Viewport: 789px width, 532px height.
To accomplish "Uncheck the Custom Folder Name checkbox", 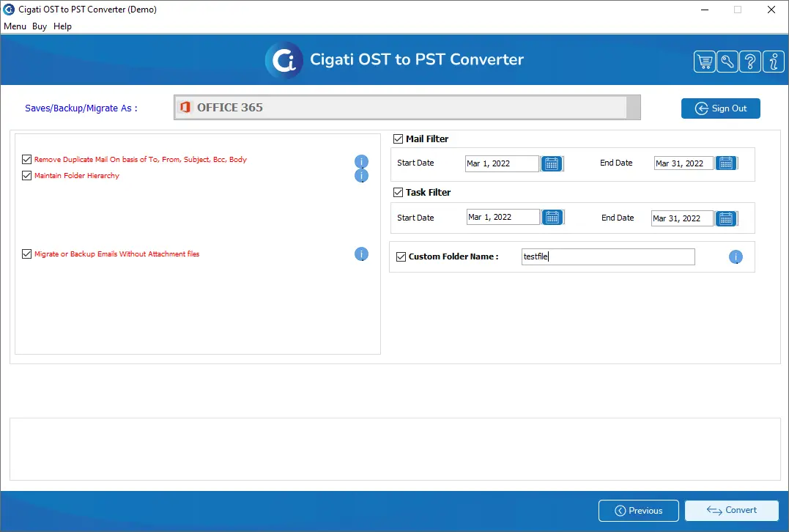I will [x=401, y=256].
